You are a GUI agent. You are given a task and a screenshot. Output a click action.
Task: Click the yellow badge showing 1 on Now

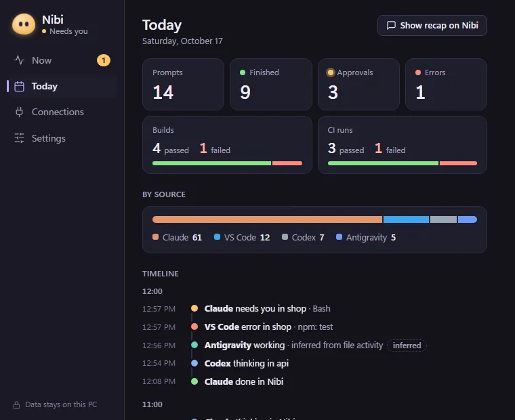(104, 60)
